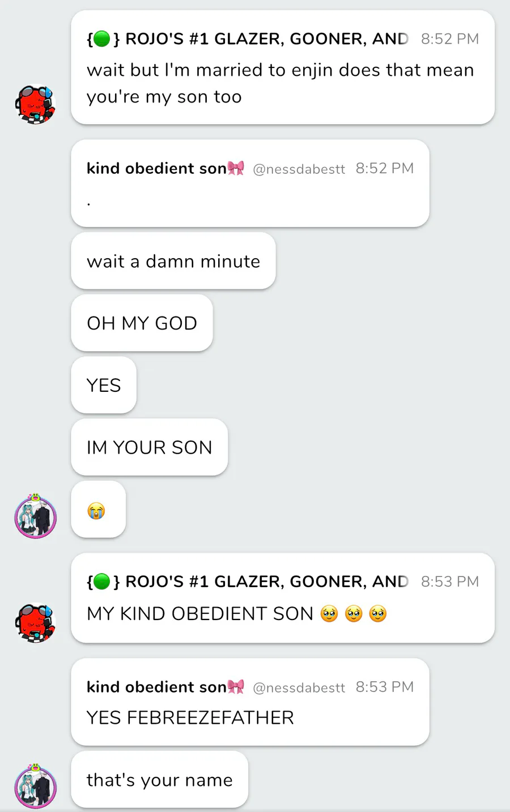Tap the Miku avatar next to the crying emoji
Screen dimensions: 510x812
(35, 516)
